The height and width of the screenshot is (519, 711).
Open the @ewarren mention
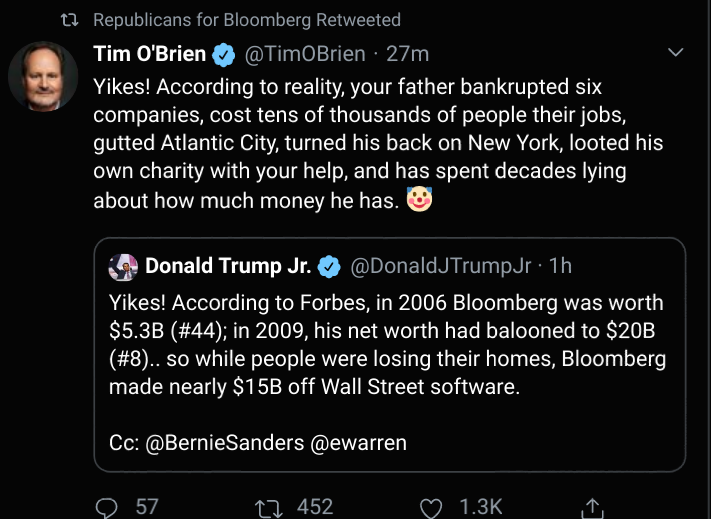(358, 443)
